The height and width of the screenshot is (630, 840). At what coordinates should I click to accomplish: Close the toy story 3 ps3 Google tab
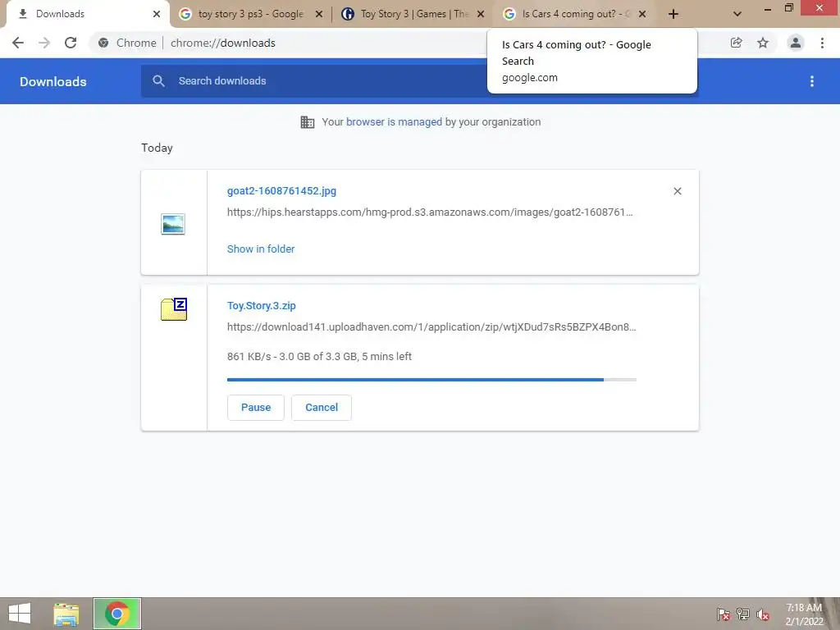point(319,14)
